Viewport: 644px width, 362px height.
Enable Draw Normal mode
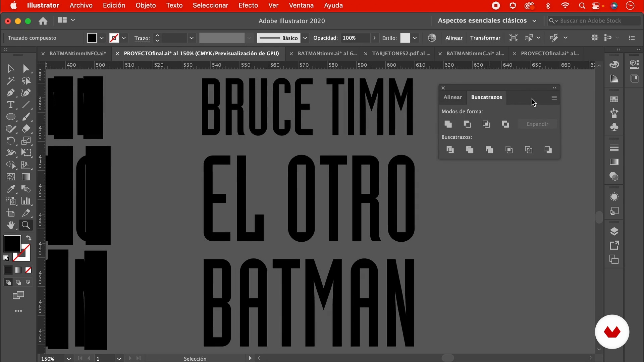[x=8, y=282]
